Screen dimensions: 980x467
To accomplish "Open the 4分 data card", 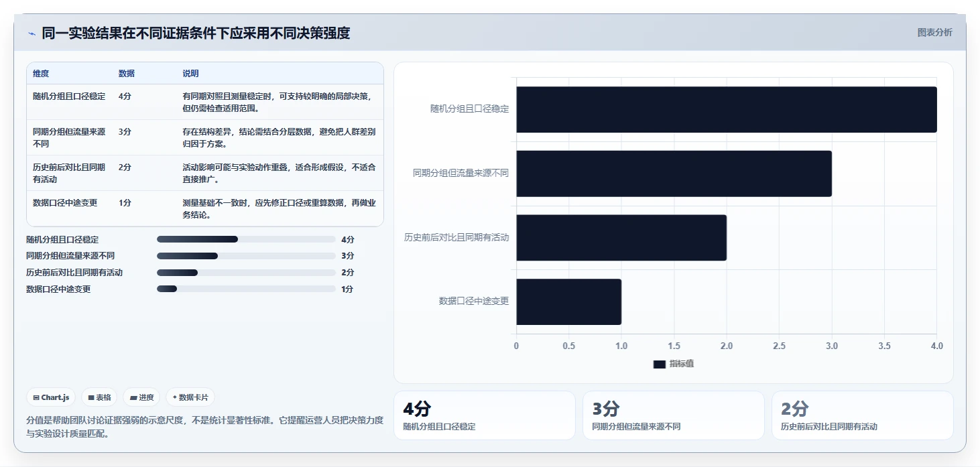I will pyautogui.click(x=484, y=415).
